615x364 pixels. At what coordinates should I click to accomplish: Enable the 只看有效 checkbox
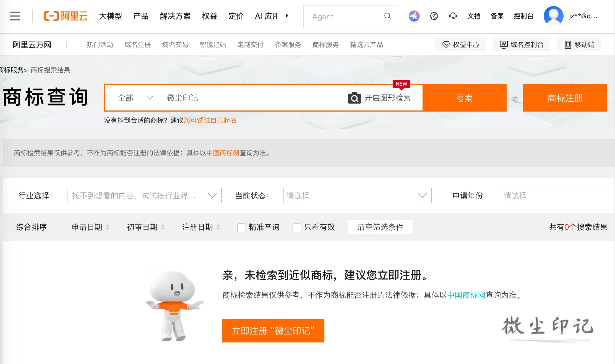[297, 228]
